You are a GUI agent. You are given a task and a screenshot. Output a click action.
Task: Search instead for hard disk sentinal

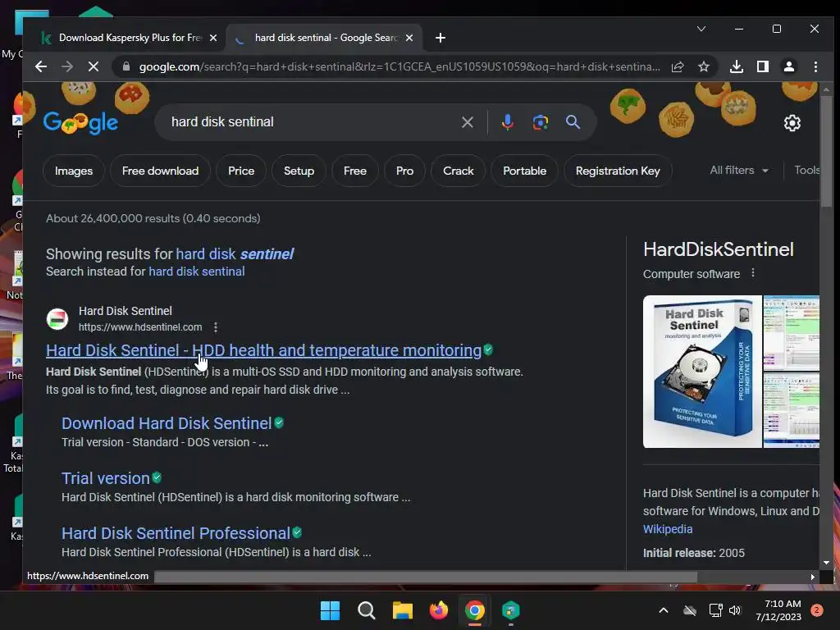pos(197,272)
